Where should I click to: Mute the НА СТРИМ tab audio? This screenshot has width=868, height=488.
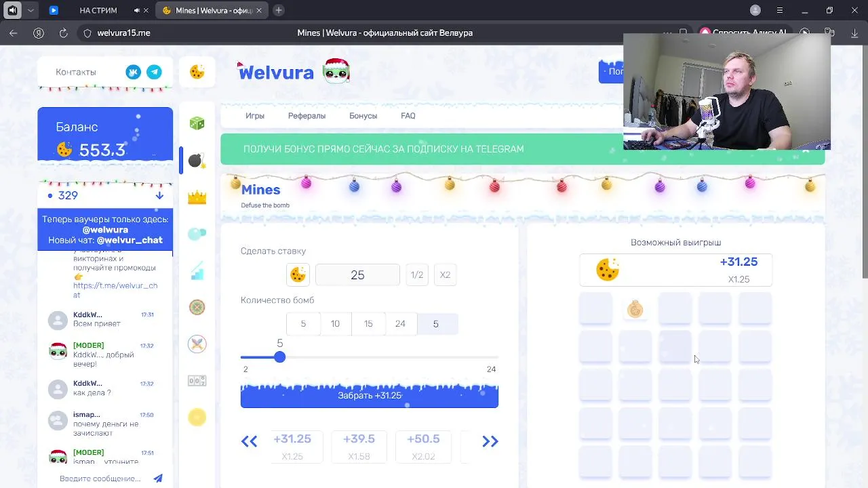(x=137, y=10)
